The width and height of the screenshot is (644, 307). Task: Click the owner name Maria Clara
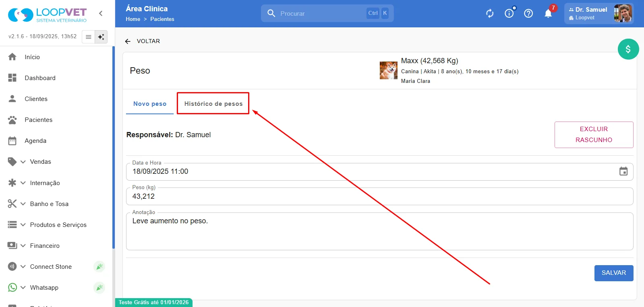pyautogui.click(x=416, y=81)
